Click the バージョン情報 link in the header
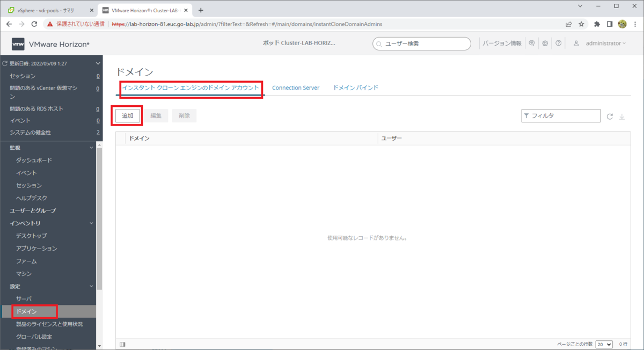Screen dimensions: 644x350 coord(502,43)
